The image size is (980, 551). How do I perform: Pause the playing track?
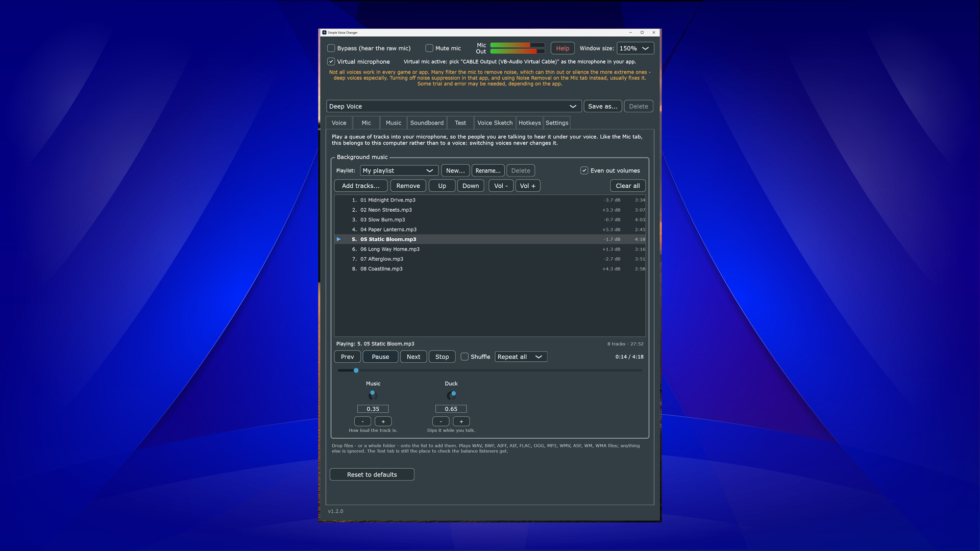pos(380,357)
